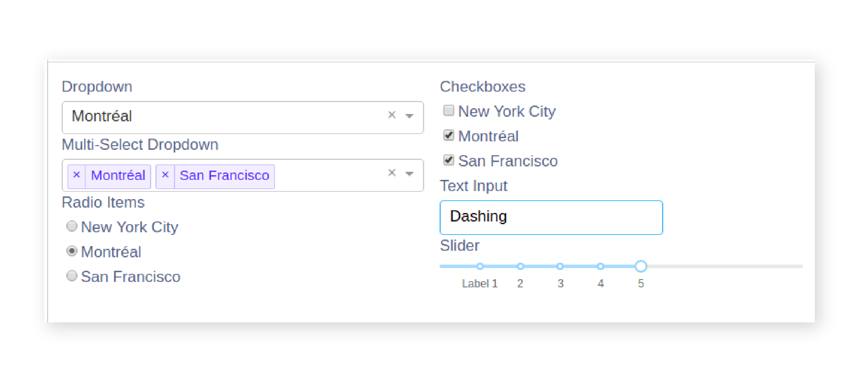868x384 pixels.
Task: Select the Montréal radio item
Action: point(72,251)
